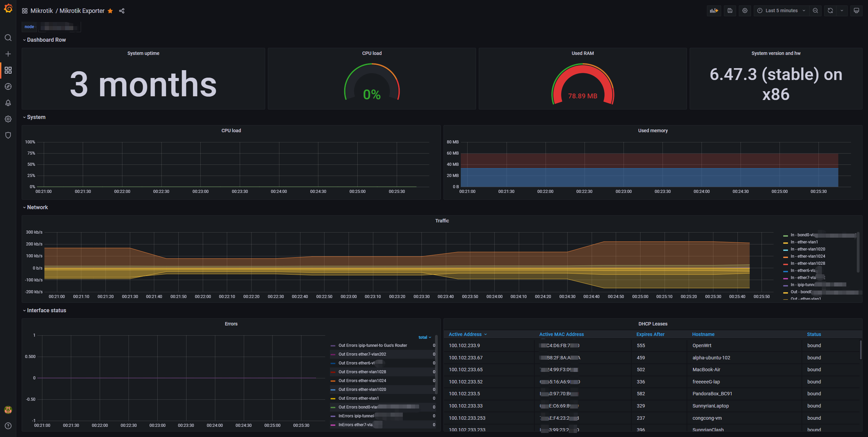Sort by the Status column header
Viewport: 868px width, 437px height.
pos(814,334)
